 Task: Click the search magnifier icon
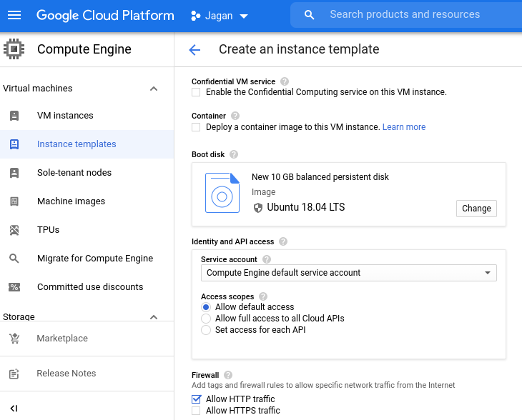click(x=310, y=14)
